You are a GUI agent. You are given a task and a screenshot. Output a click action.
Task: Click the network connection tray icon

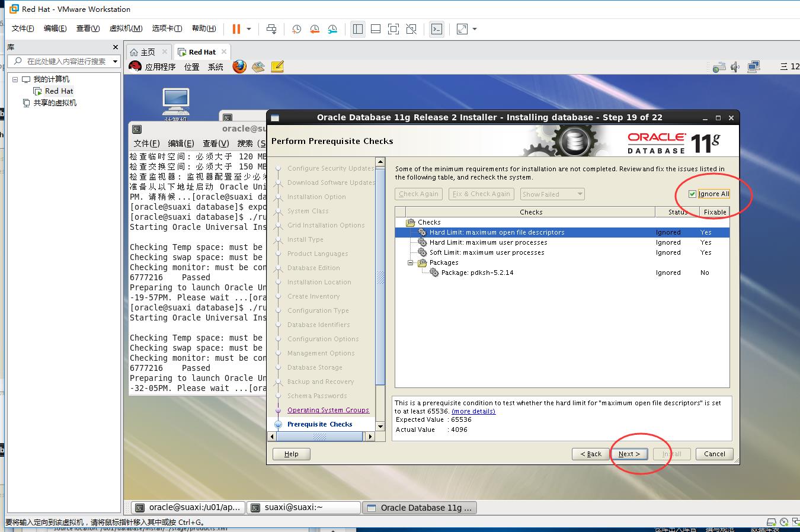click(754, 67)
